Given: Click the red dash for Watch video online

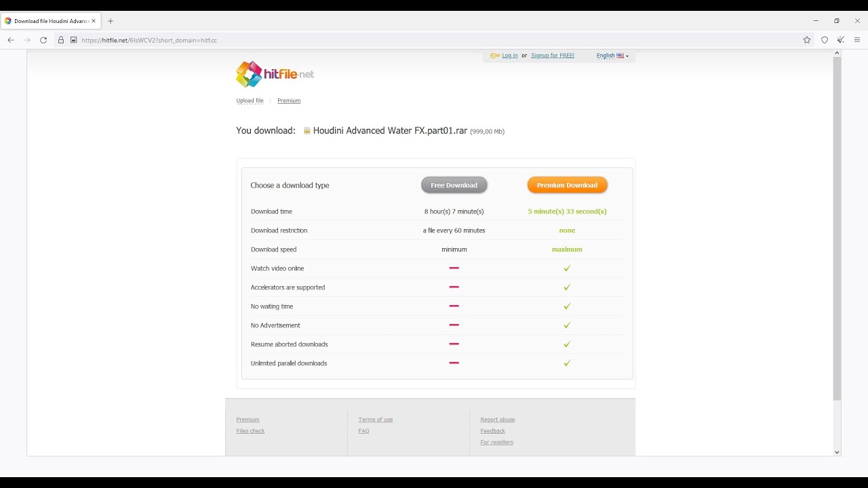Looking at the screenshot, I should point(454,268).
